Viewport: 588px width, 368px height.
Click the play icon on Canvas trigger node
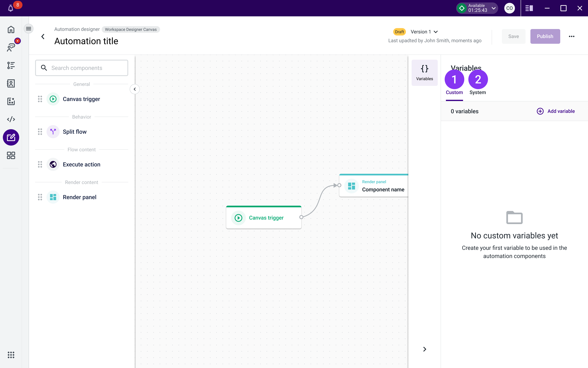pyautogui.click(x=238, y=218)
